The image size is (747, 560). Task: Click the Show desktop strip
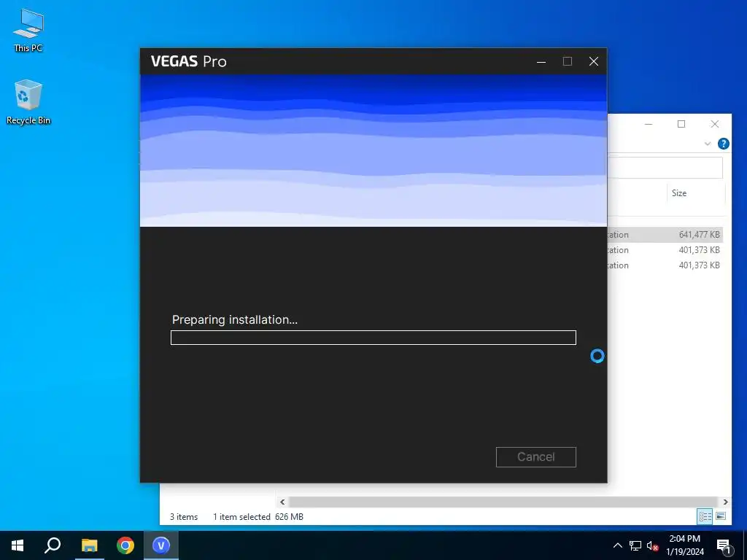click(745, 545)
